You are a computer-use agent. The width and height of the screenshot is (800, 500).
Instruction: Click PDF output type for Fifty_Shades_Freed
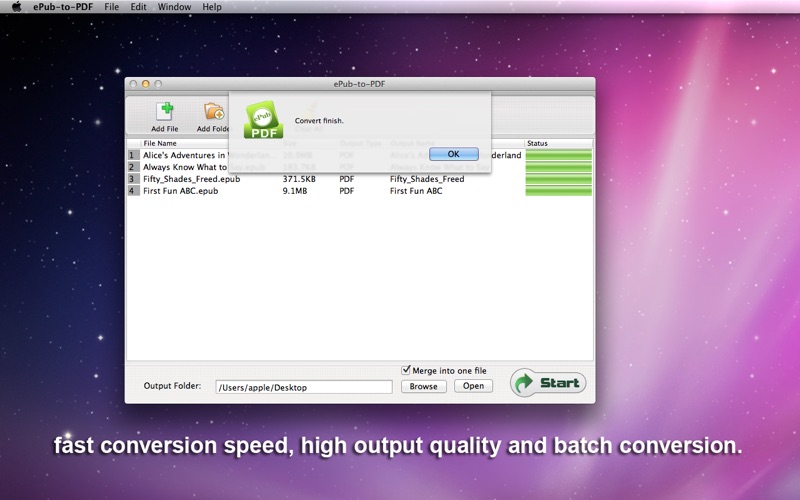pos(346,179)
